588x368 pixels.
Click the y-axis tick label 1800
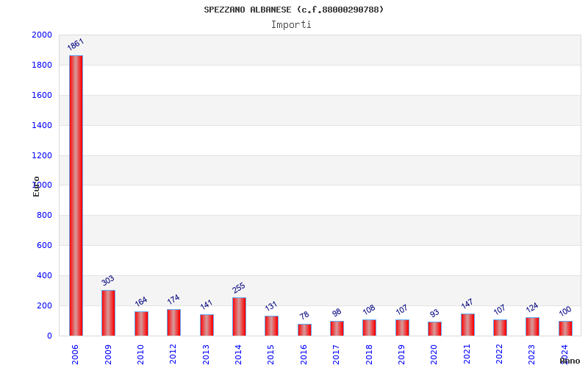pos(42,65)
